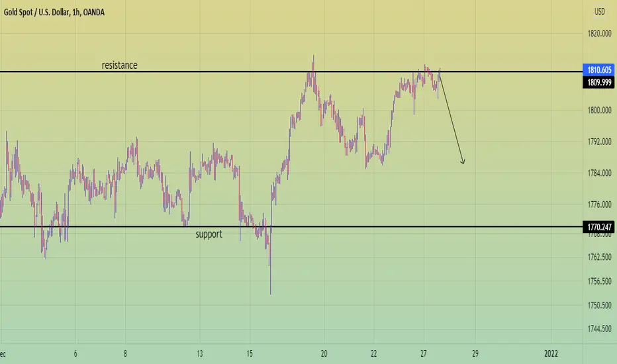Click the date label 20 on time axis
The width and height of the screenshot is (617, 364).
click(324, 354)
